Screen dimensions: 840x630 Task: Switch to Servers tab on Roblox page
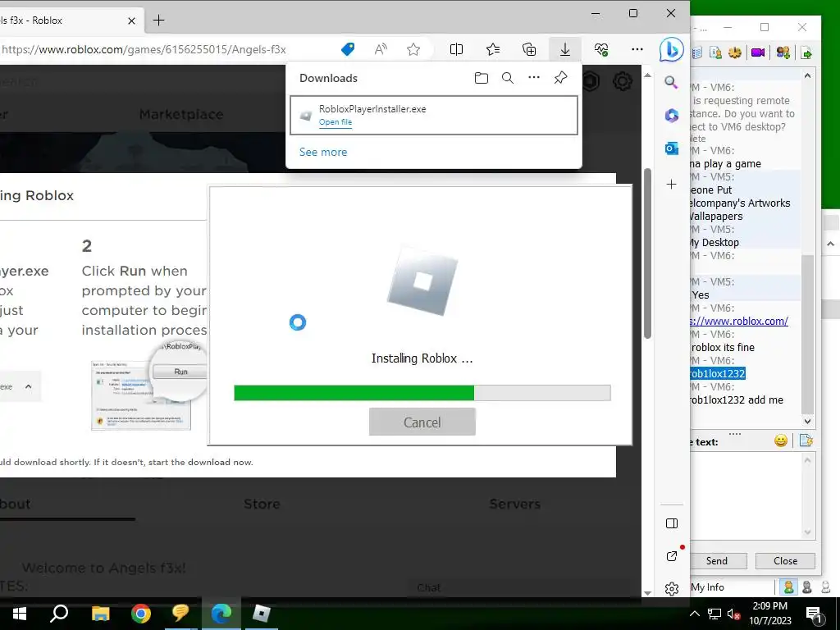(515, 504)
